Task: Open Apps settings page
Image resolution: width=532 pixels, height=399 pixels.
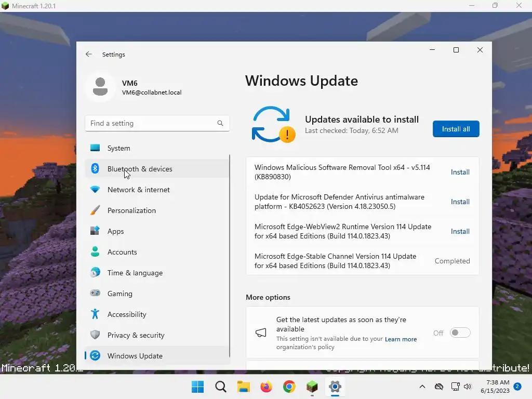Action: click(157, 231)
